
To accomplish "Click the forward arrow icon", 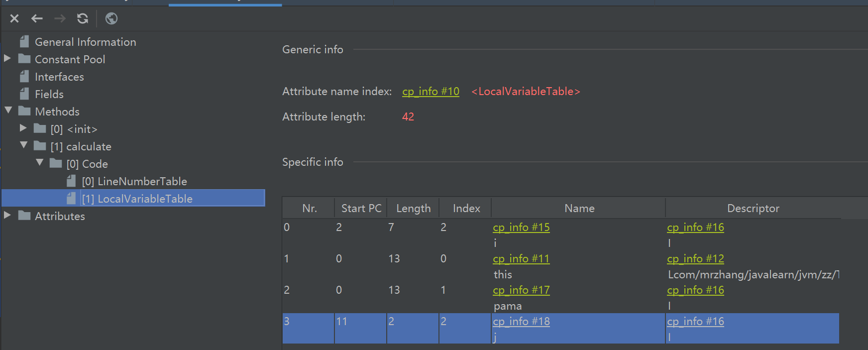I will click(x=60, y=18).
